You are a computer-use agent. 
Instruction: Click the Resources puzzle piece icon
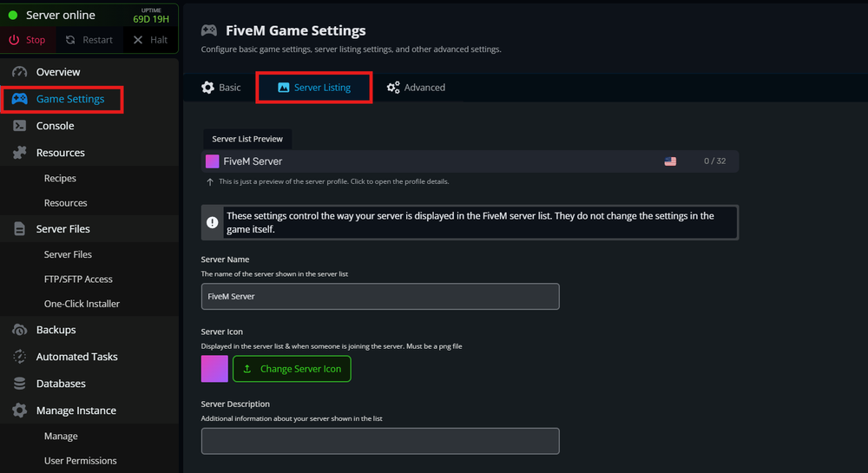point(19,153)
